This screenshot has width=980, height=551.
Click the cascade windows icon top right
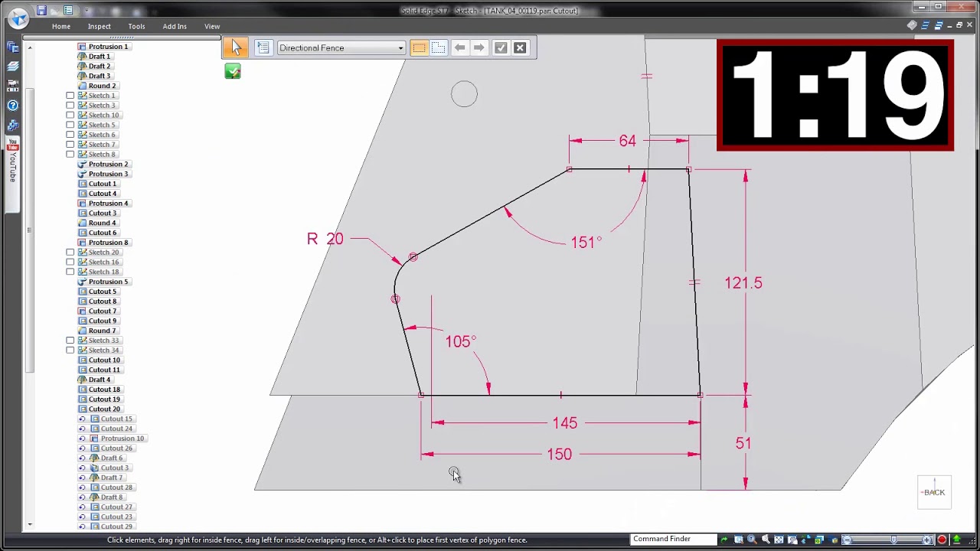pyautogui.click(x=938, y=25)
